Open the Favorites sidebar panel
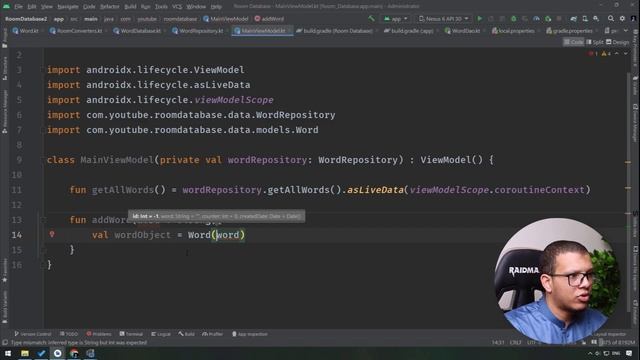Viewport: 640px width, 360px height. [x=4, y=270]
